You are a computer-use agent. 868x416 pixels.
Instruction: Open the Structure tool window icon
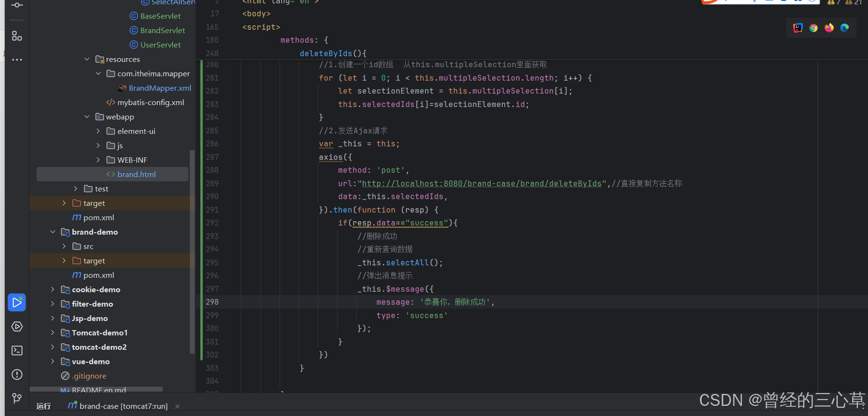pyautogui.click(x=17, y=36)
